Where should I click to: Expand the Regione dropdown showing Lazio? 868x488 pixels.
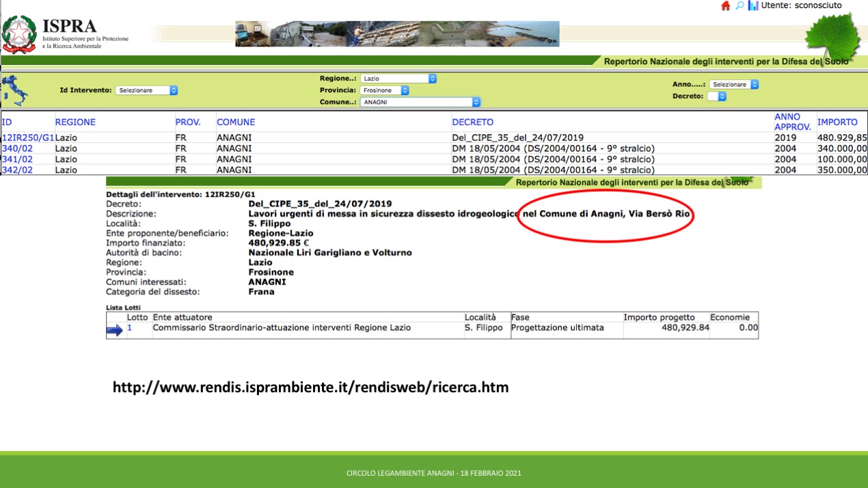398,79
